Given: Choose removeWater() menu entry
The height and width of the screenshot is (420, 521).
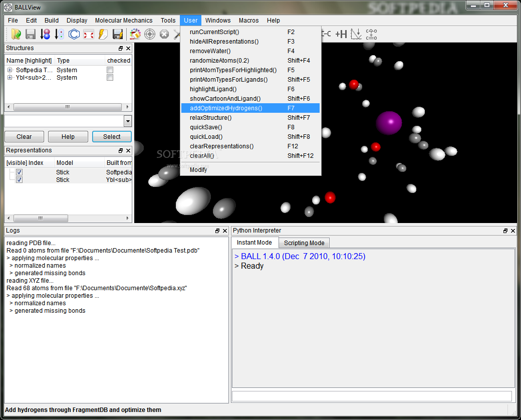Looking at the screenshot, I should click(x=250, y=51).
